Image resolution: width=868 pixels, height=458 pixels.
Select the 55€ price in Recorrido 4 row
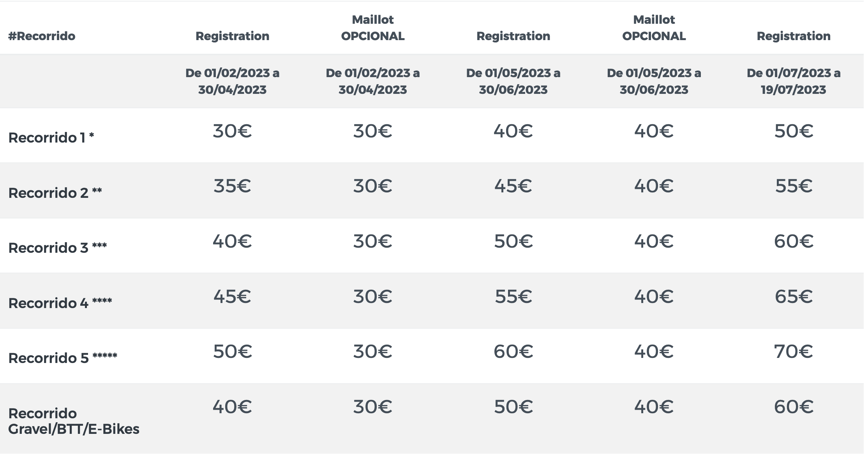(513, 297)
